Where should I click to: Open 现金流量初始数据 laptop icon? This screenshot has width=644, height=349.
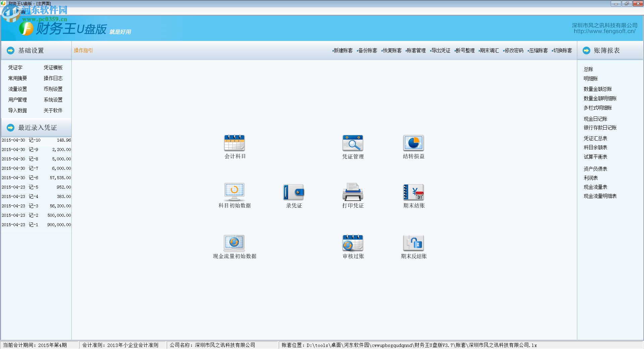pyautogui.click(x=234, y=243)
